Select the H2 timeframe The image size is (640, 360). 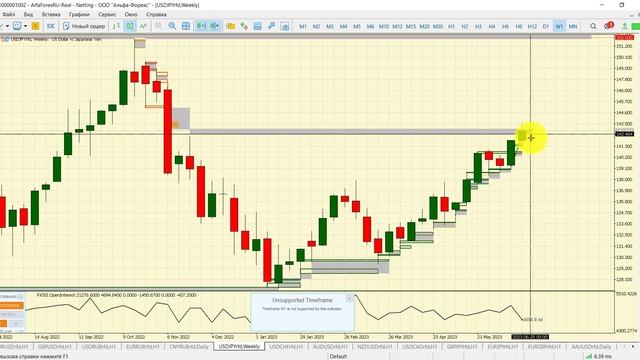pos(464,26)
